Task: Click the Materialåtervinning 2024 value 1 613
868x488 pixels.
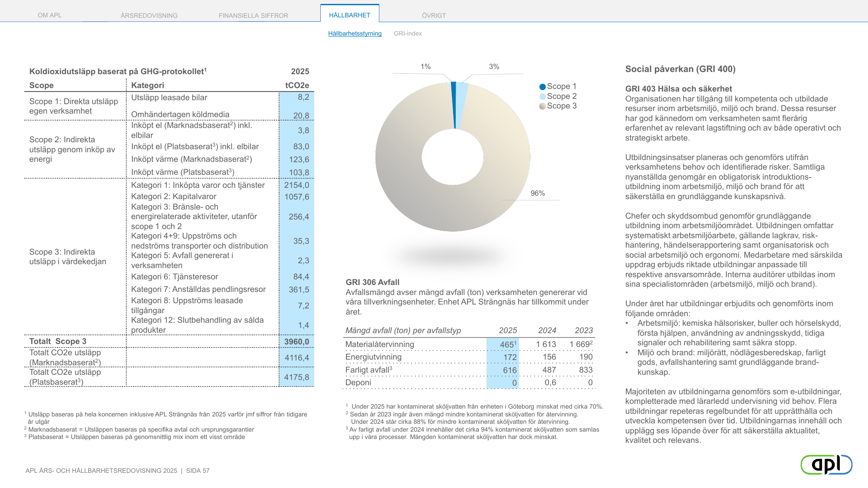Action: [x=546, y=344]
